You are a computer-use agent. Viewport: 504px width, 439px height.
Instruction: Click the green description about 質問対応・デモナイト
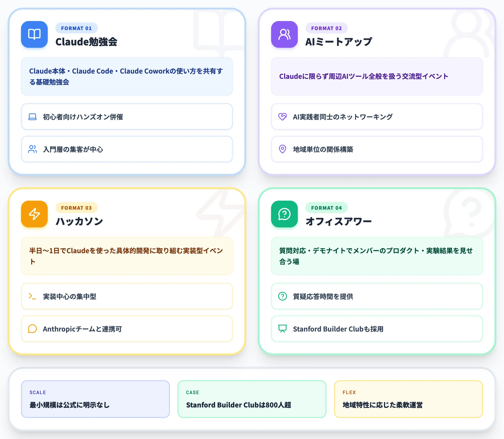pos(377,256)
